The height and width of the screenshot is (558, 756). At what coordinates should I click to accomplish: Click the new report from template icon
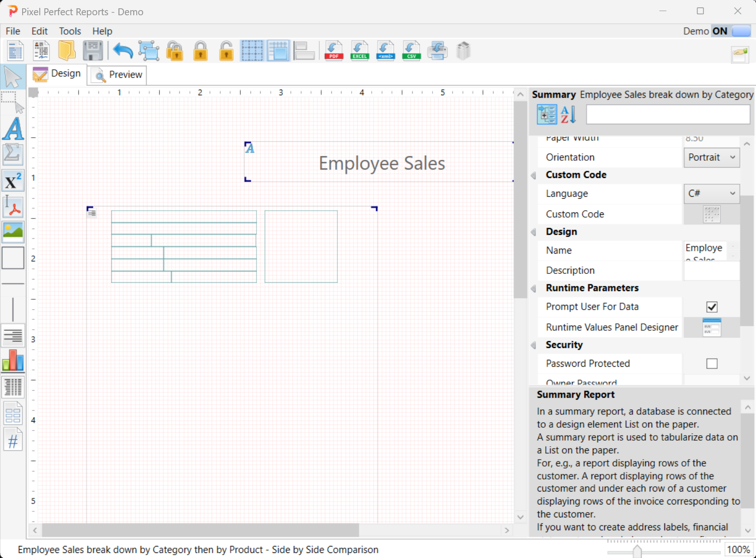41,51
